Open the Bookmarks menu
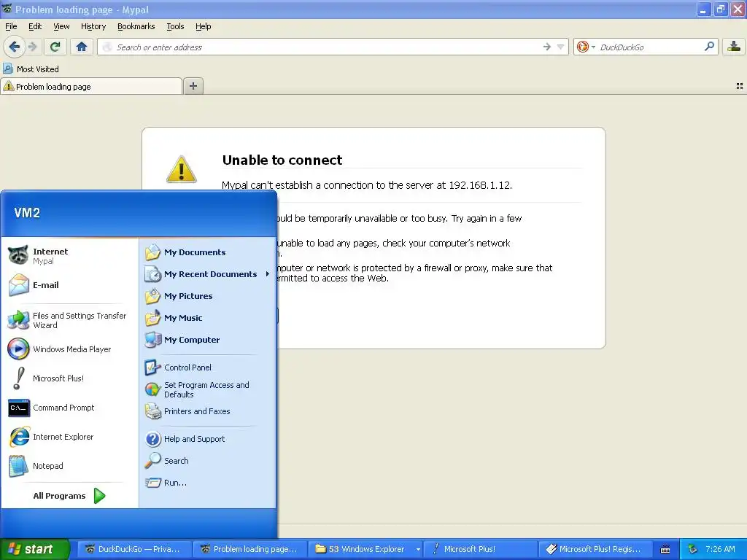The width and height of the screenshot is (747, 560). 136,26
